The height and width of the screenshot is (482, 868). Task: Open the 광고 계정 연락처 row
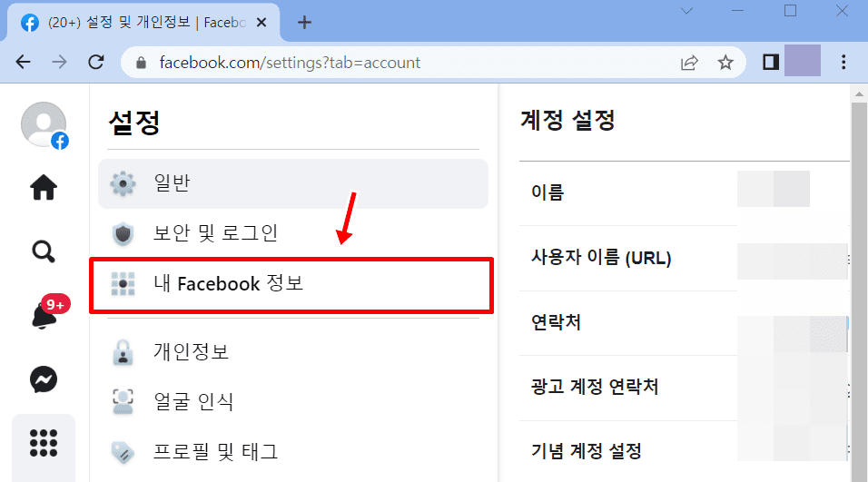685,388
